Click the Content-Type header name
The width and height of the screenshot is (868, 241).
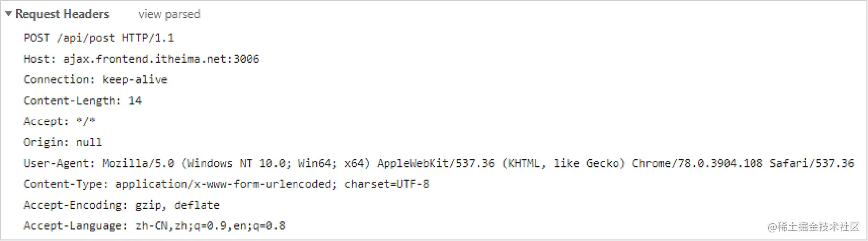pos(66,184)
